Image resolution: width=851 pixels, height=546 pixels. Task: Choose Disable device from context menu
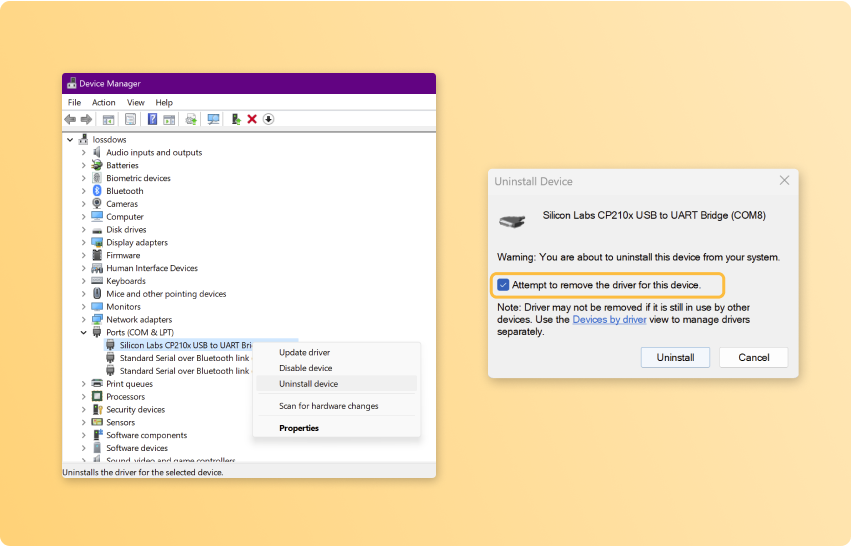tap(336, 368)
